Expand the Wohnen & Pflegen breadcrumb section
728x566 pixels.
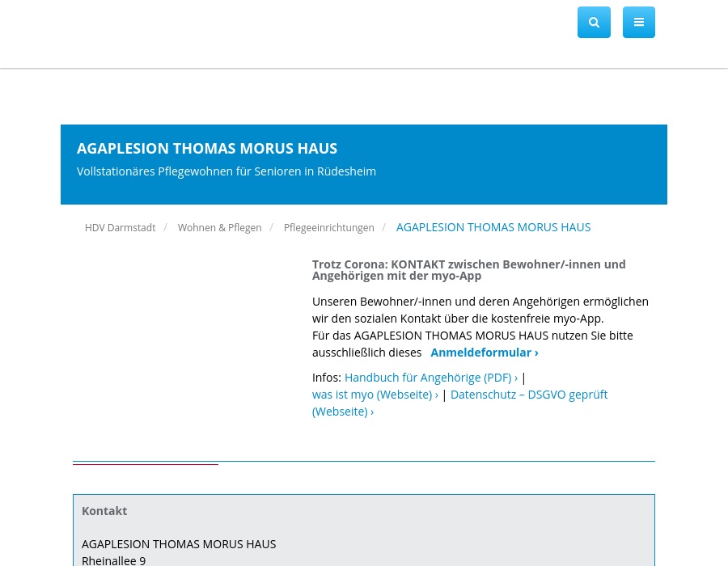219,227
